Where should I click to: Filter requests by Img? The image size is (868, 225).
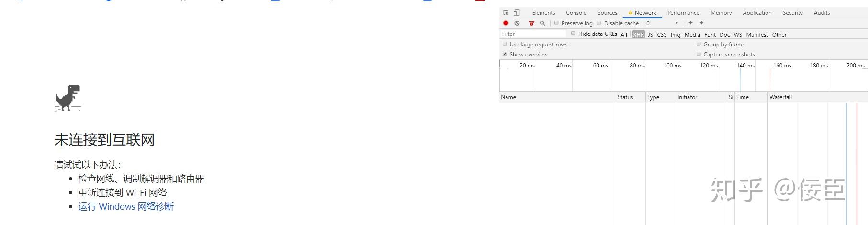click(676, 34)
